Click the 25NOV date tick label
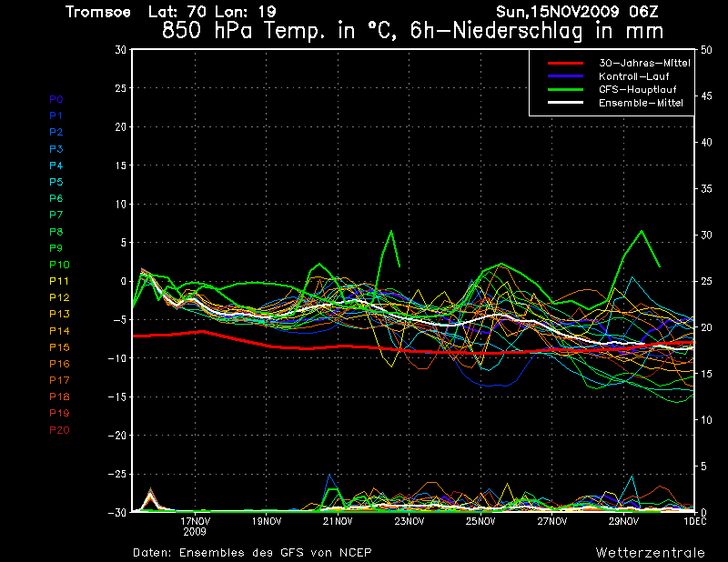 [480, 522]
